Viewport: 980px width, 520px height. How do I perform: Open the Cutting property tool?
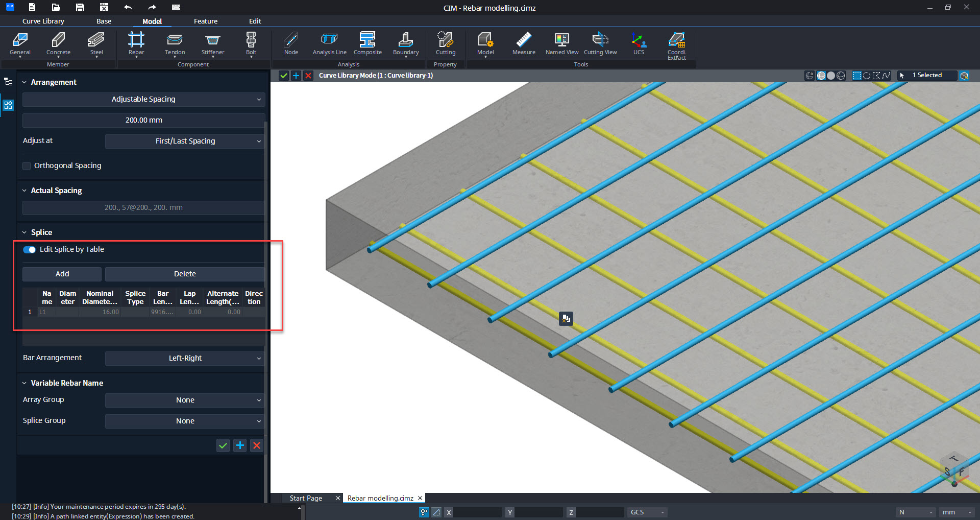point(446,44)
